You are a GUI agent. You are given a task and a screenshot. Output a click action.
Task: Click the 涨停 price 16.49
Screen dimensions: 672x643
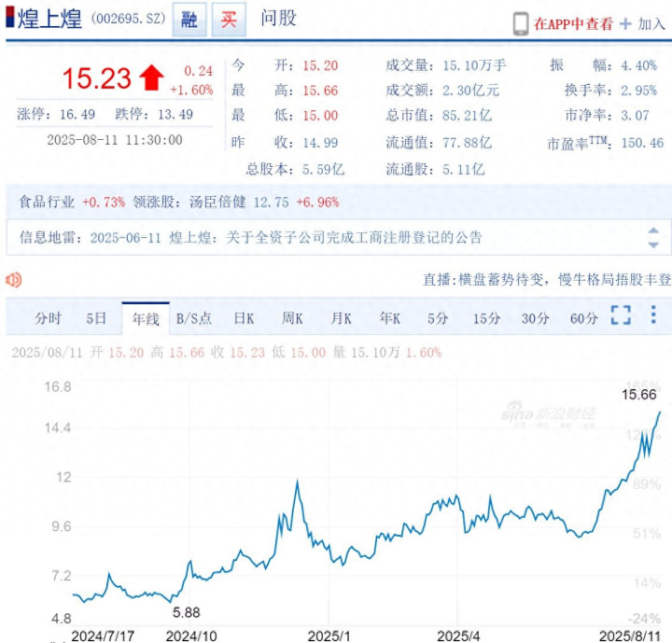77,114
